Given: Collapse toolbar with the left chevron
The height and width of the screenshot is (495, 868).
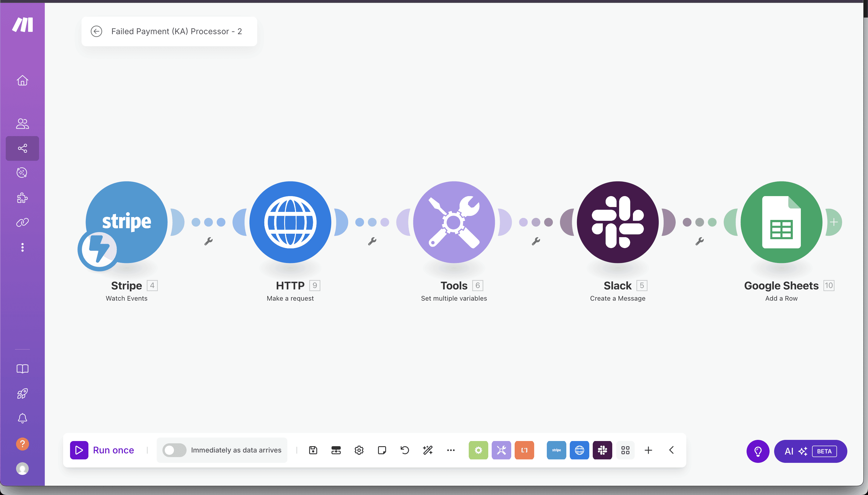Looking at the screenshot, I should [671, 450].
